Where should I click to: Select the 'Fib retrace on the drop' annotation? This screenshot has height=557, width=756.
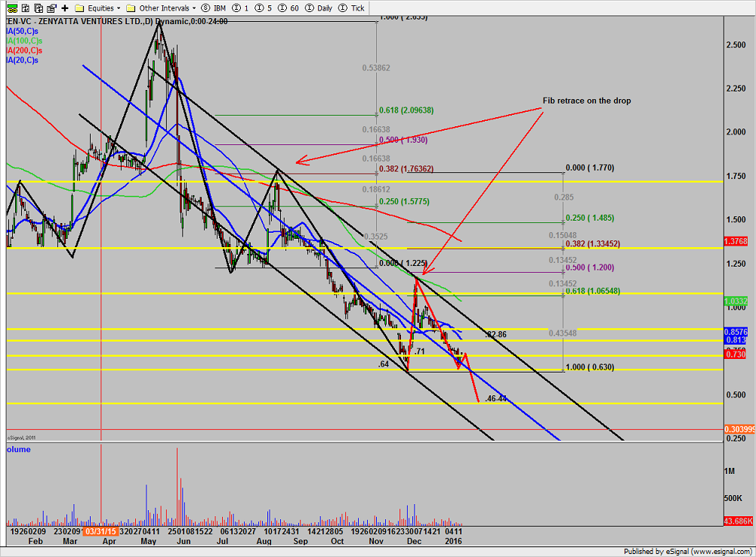(586, 101)
